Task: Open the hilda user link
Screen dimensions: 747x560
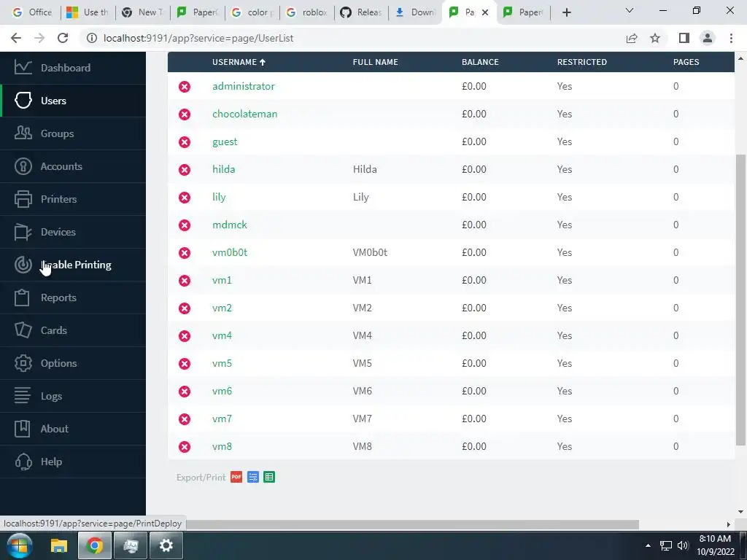Action: coord(223,169)
